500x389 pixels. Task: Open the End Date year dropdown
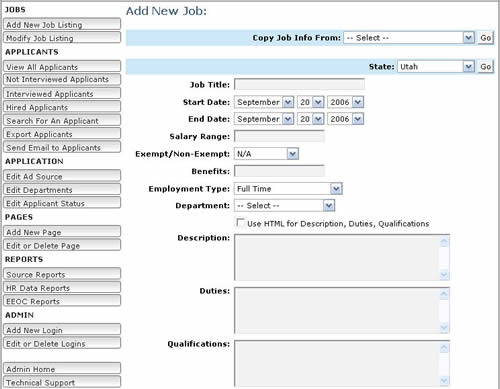345,119
